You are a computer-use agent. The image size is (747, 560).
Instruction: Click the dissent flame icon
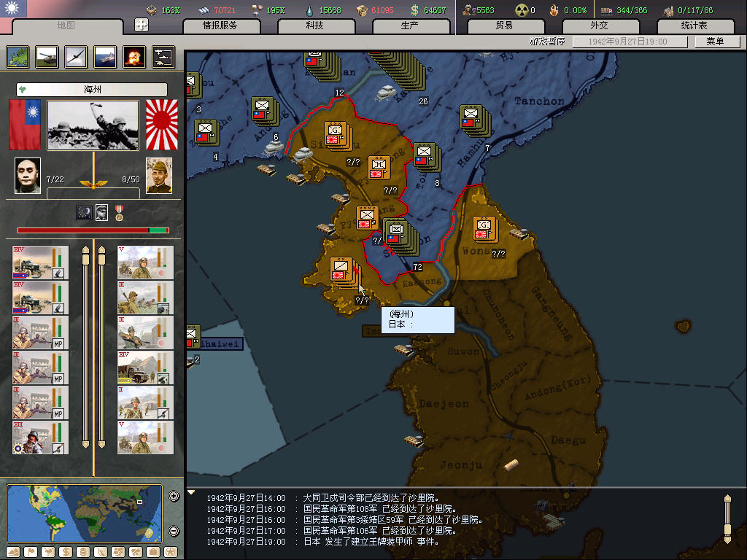554,10
